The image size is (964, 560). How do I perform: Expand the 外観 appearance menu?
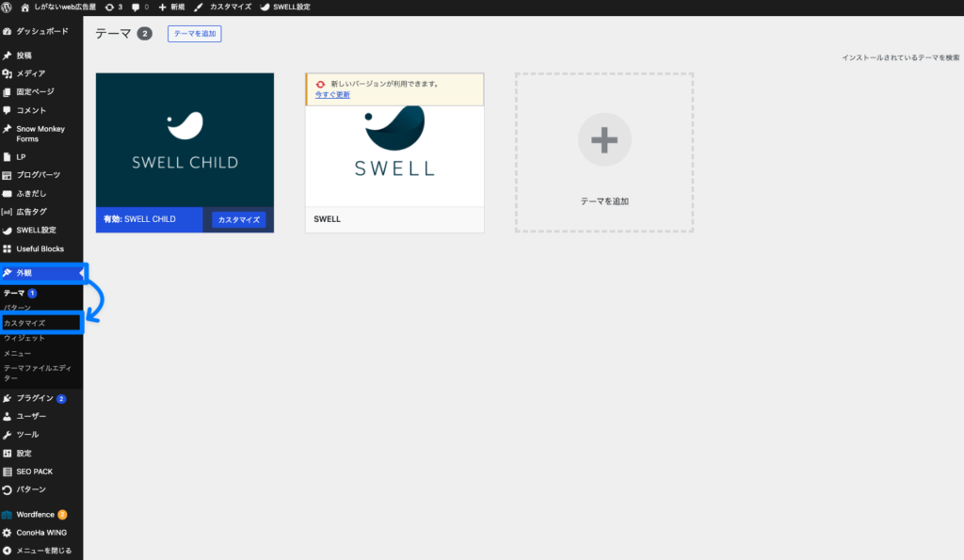click(24, 273)
